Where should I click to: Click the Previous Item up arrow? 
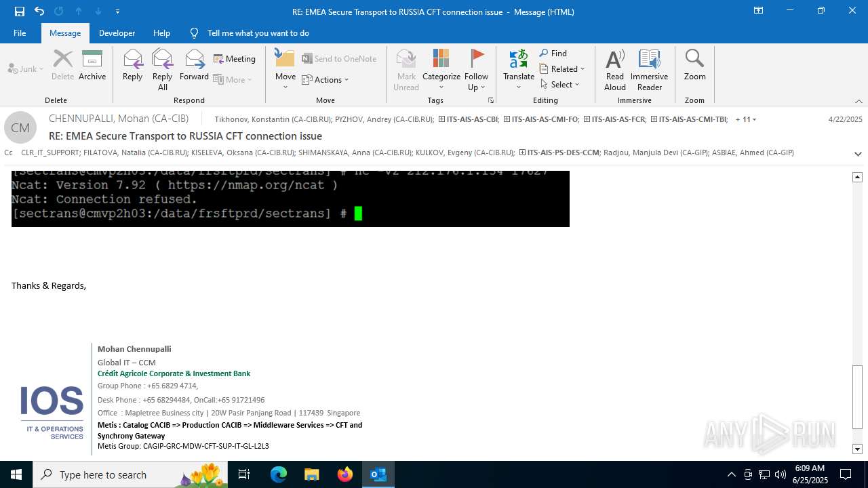point(79,12)
